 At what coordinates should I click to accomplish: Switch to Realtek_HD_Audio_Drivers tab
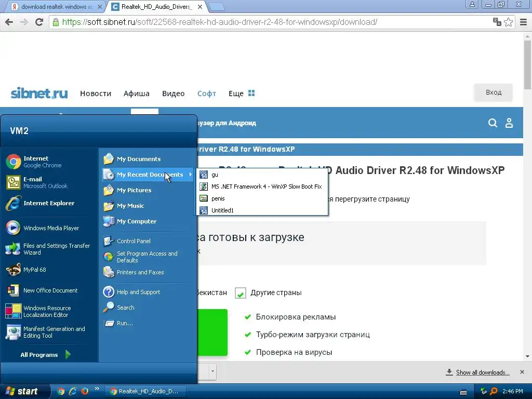157,7
